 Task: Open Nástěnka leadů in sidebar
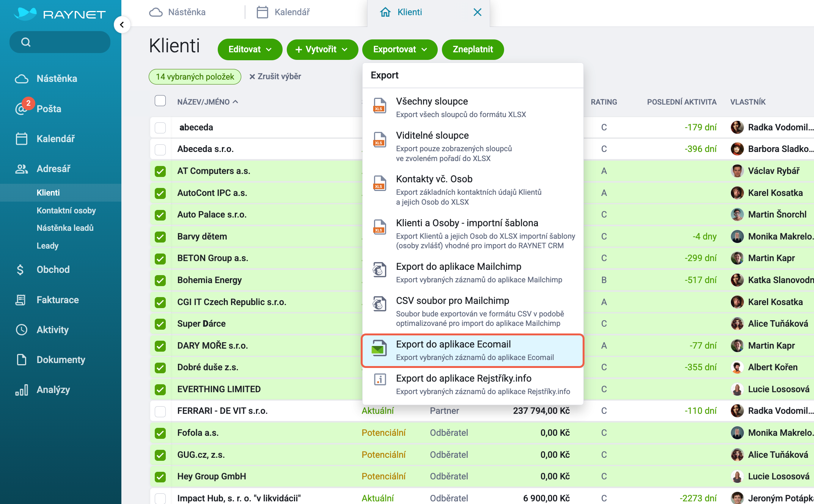tap(65, 228)
